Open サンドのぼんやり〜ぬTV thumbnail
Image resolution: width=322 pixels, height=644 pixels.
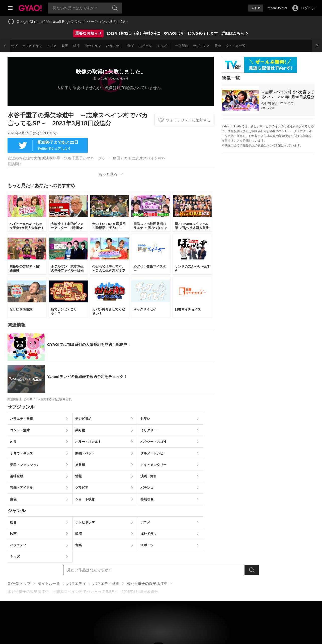192,249
